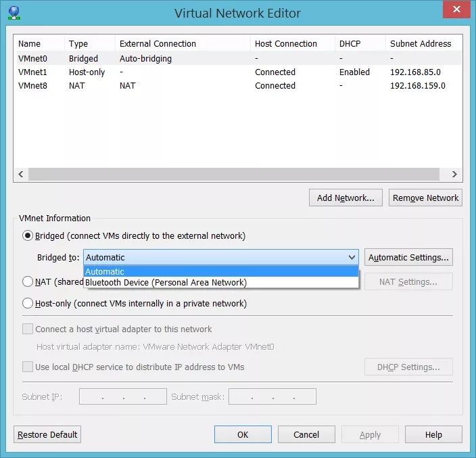The height and width of the screenshot is (458, 476).
Task: Click the horizontal scrollbar left arrow
Action: coord(21,174)
